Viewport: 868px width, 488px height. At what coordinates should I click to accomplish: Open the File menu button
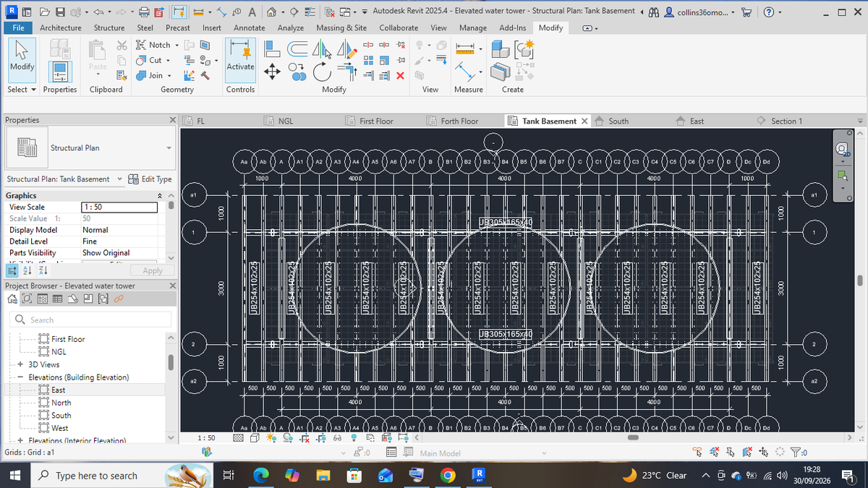pyautogui.click(x=18, y=27)
